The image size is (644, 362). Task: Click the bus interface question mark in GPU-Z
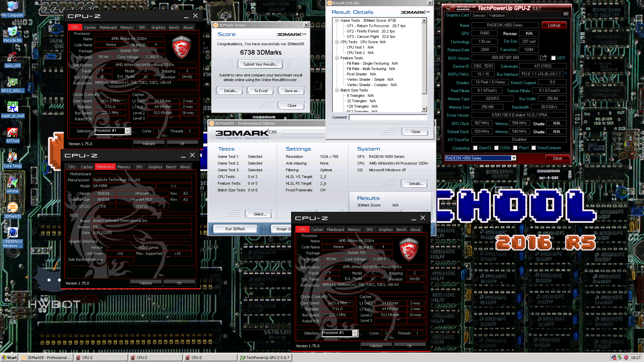pos(566,74)
